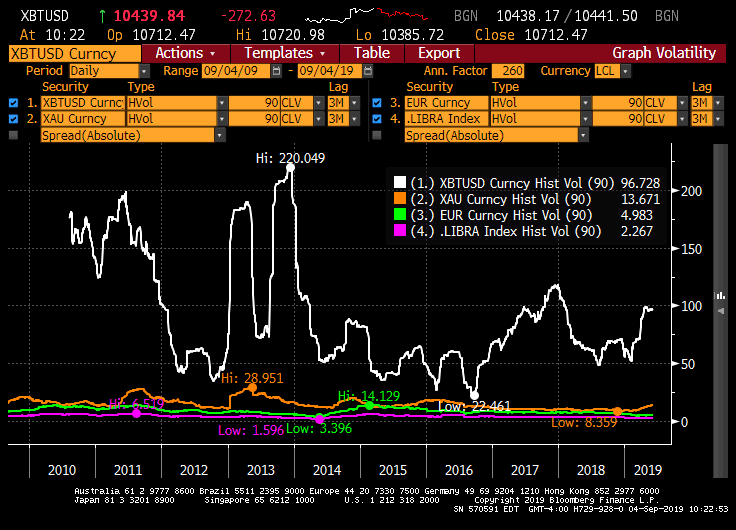Click the intraday price sparkline chart

pyautogui.click(x=366, y=15)
